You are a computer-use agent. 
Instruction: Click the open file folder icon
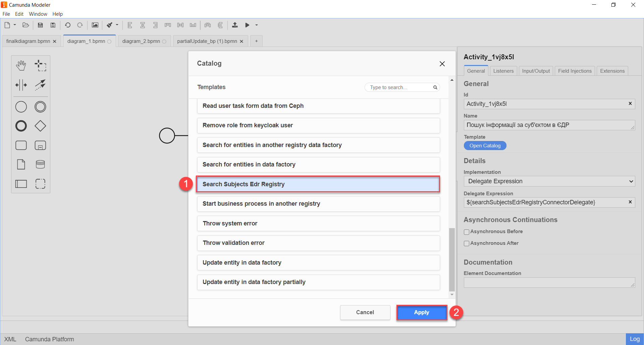(25, 25)
